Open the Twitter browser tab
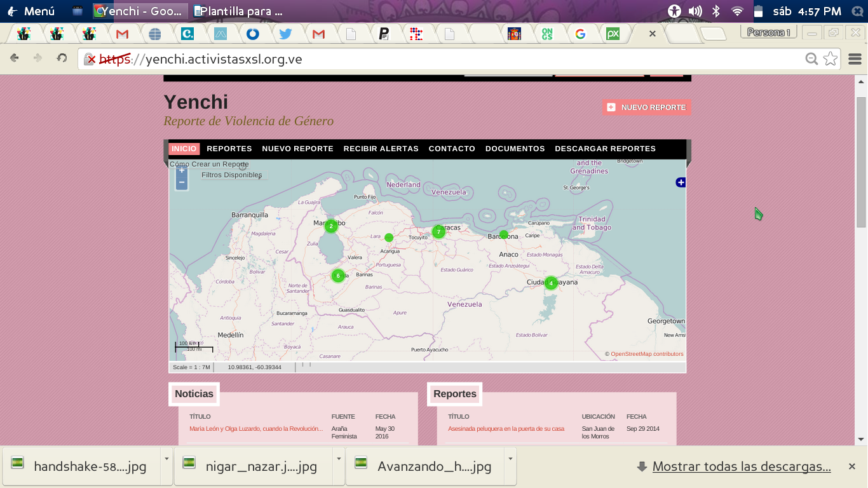 coord(285,34)
